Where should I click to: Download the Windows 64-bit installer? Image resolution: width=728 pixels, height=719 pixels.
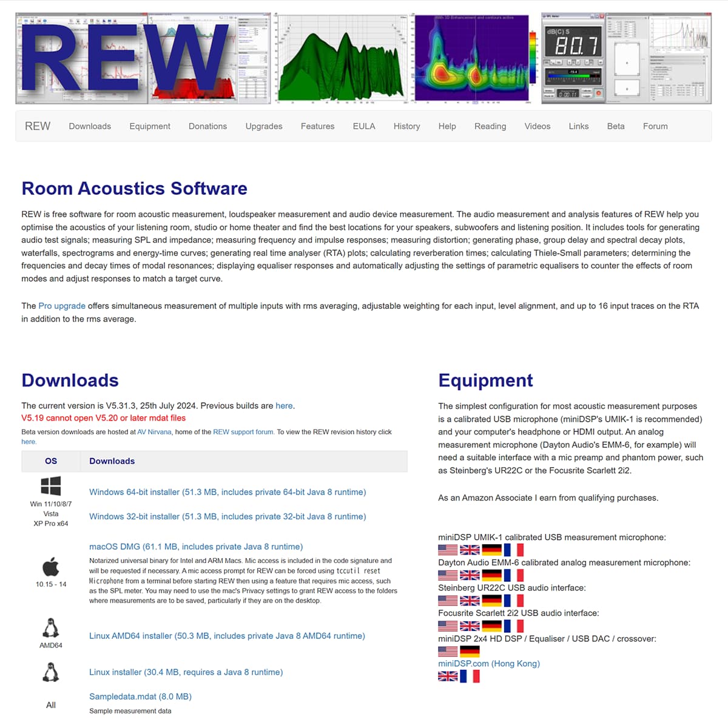(227, 492)
